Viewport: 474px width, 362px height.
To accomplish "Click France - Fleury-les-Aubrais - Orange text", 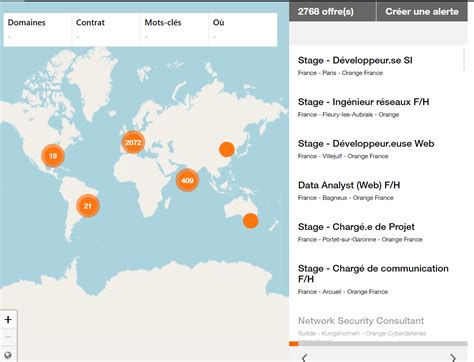I will (x=348, y=115).
